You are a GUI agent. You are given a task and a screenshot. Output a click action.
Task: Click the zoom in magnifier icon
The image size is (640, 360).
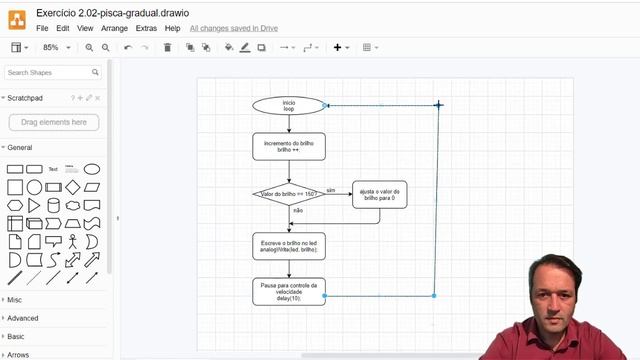89,48
